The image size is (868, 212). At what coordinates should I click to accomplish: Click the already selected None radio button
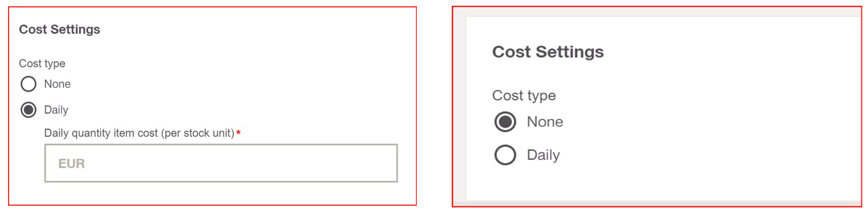tap(505, 122)
